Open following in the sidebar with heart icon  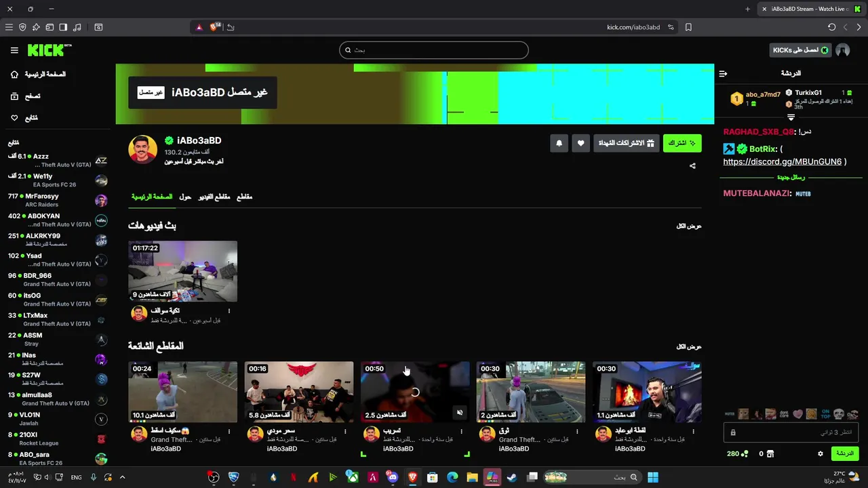24,118
